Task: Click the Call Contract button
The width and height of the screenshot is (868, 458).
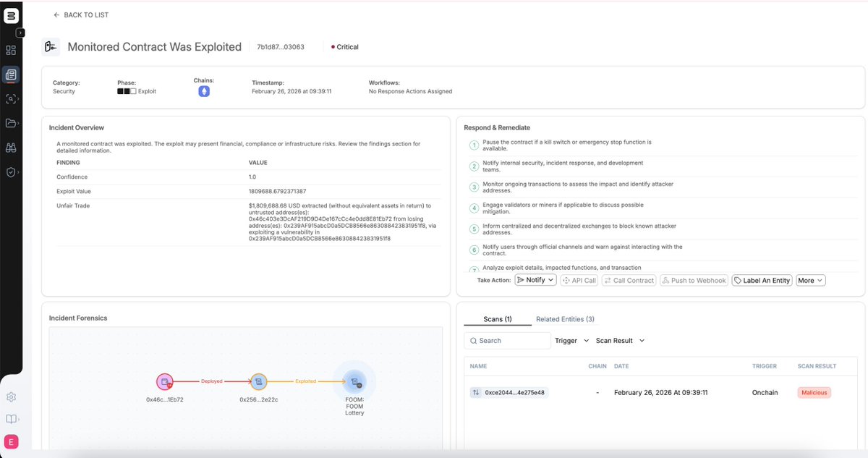Action: tap(629, 280)
